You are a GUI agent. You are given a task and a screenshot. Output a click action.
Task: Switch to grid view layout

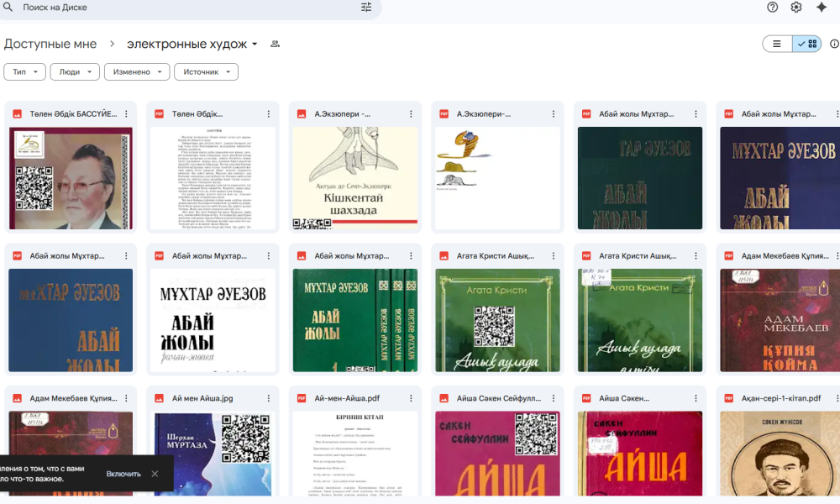[x=807, y=44]
